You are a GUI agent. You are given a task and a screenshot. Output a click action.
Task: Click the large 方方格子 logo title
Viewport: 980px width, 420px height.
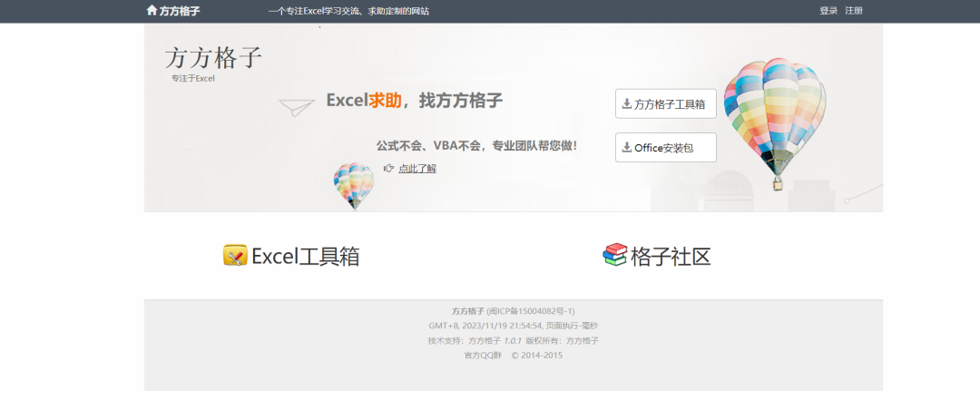(214, 57)
